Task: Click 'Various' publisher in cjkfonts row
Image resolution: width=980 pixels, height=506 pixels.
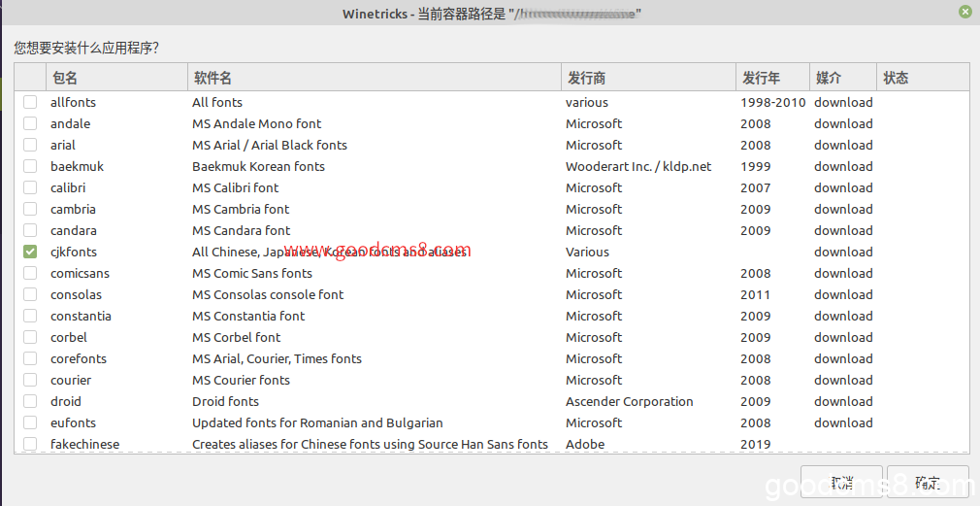Action: click(x=587, y=252)
